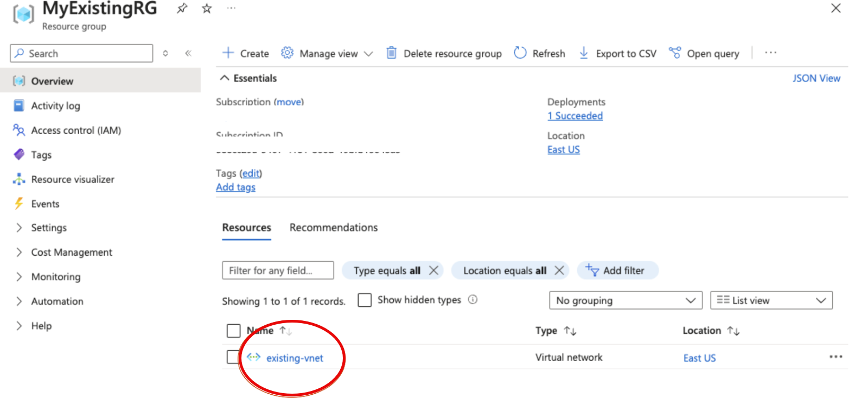Export resources to CSV
868x404 pixels.
618,53
